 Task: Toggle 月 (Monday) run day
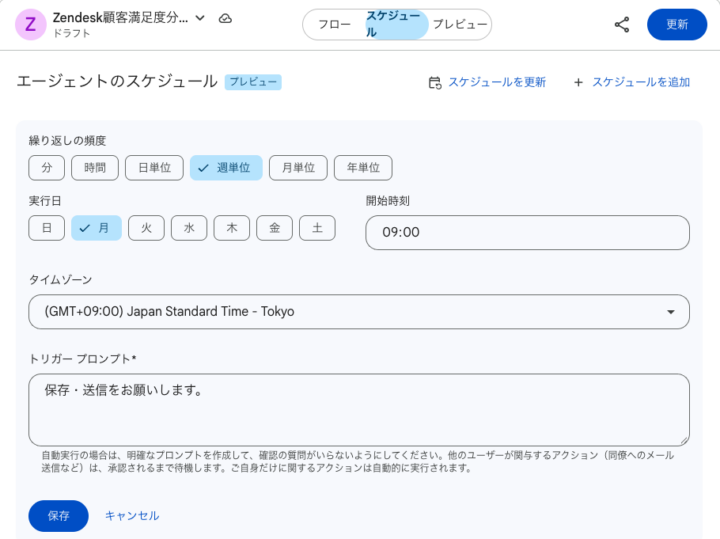point(96,228)
